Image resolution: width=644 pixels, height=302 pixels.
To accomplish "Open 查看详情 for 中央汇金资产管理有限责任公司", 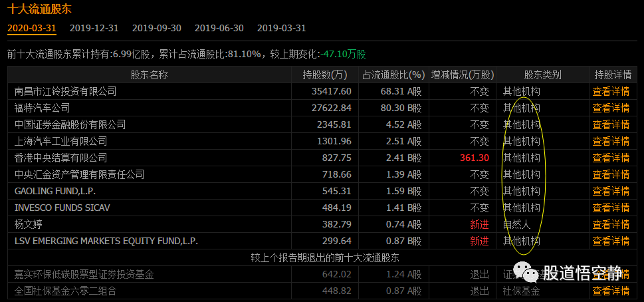I will [x=611, y=175].
